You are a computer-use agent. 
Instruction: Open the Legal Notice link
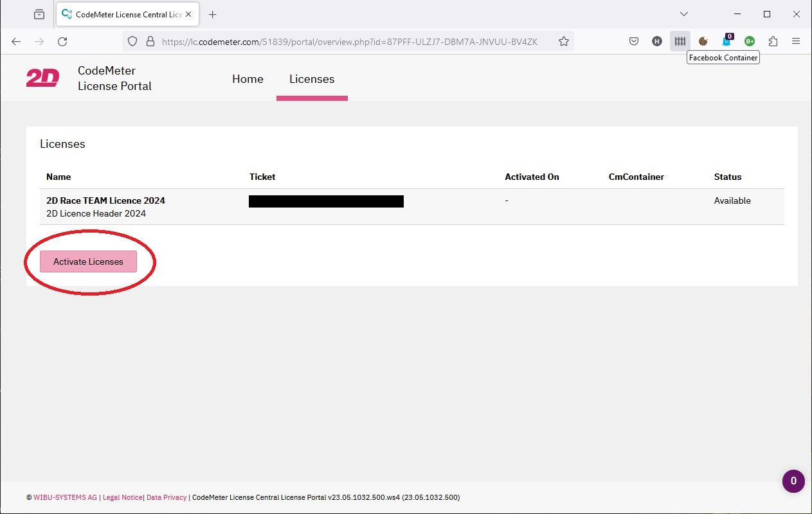[122, 497]
